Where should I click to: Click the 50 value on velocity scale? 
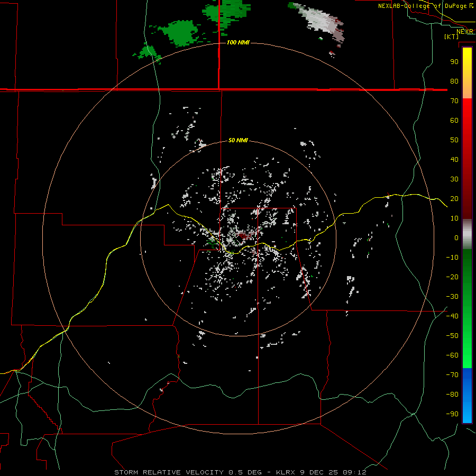454,140
